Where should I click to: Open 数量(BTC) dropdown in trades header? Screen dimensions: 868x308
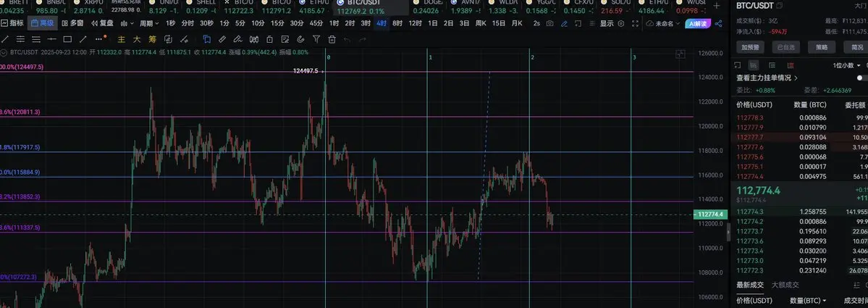click(x=808, y=301)
